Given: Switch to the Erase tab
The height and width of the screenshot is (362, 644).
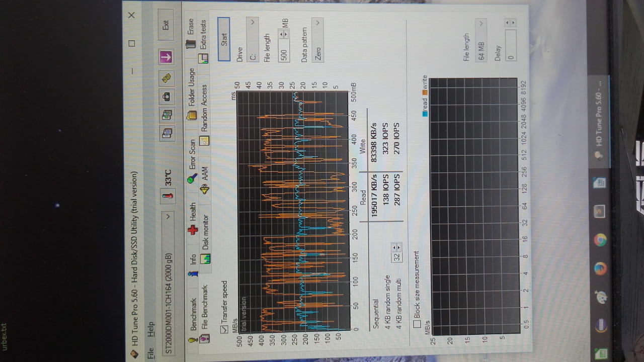Looking at the screenshot, I should 190,33.
